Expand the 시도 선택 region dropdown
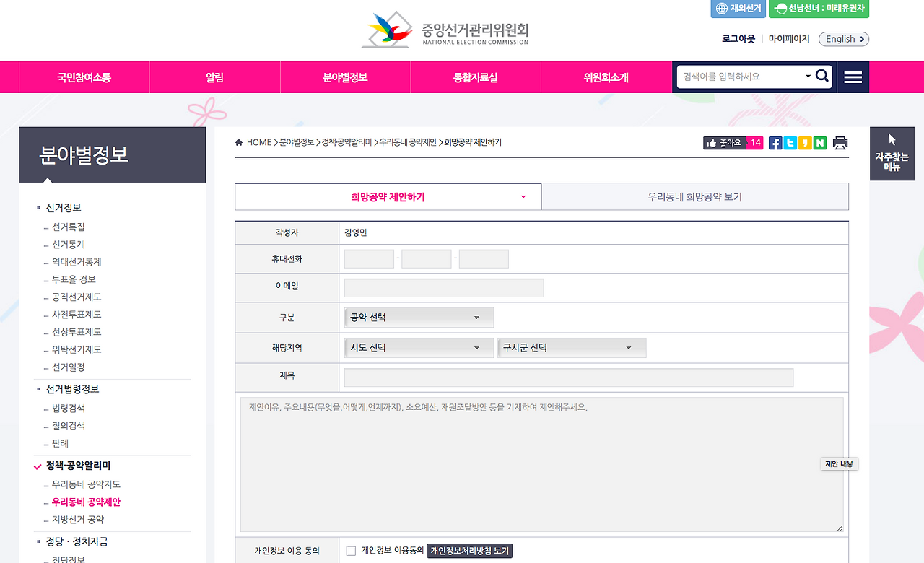The width and height of the screenshot is (924, 563). (x=419, y=347)
